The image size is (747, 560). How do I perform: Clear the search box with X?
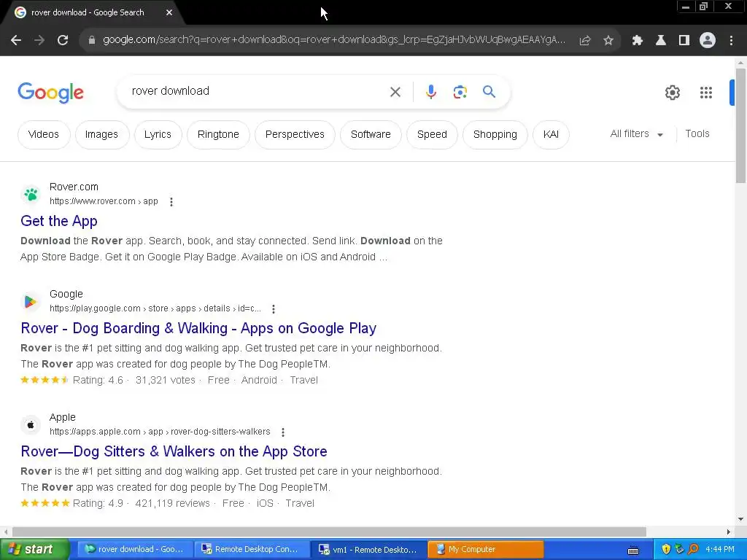coord(395,92)
